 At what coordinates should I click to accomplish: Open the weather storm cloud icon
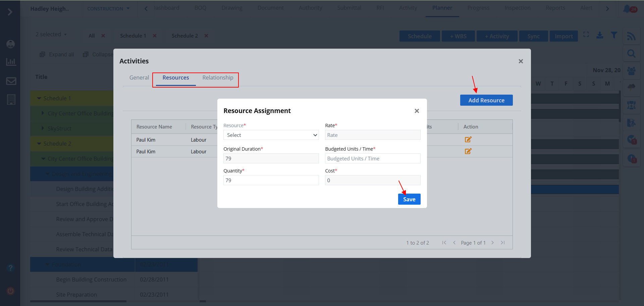631,87
